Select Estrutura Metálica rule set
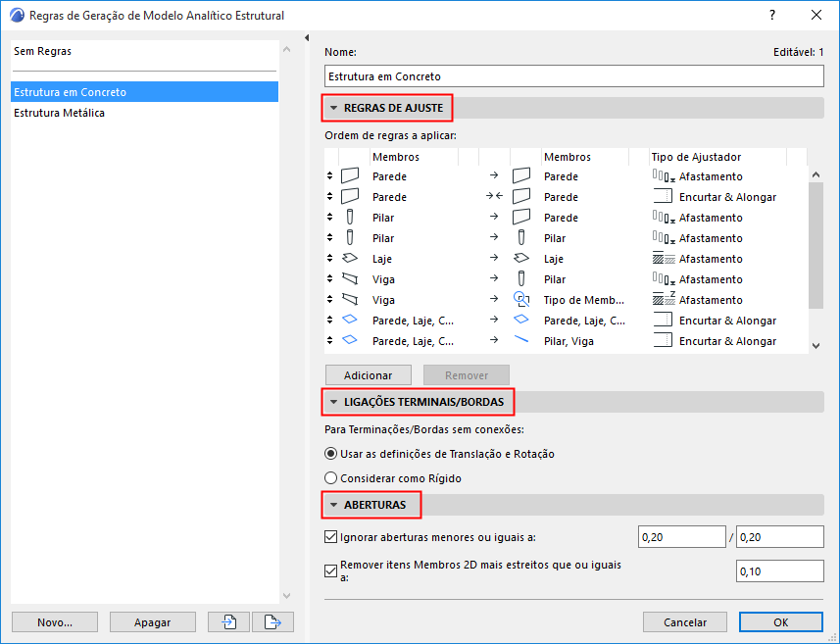 point(145,113)
